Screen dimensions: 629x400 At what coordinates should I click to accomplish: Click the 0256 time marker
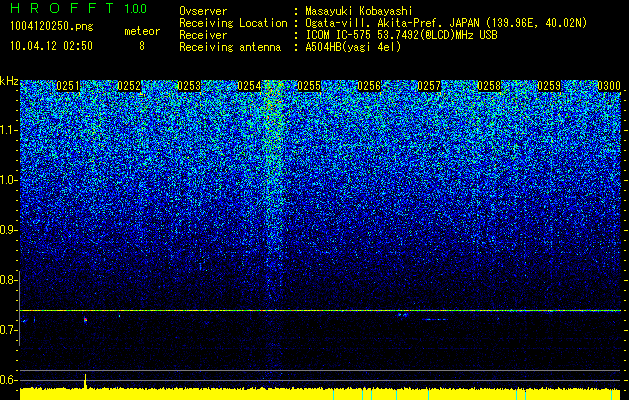[x=369, y=86]
